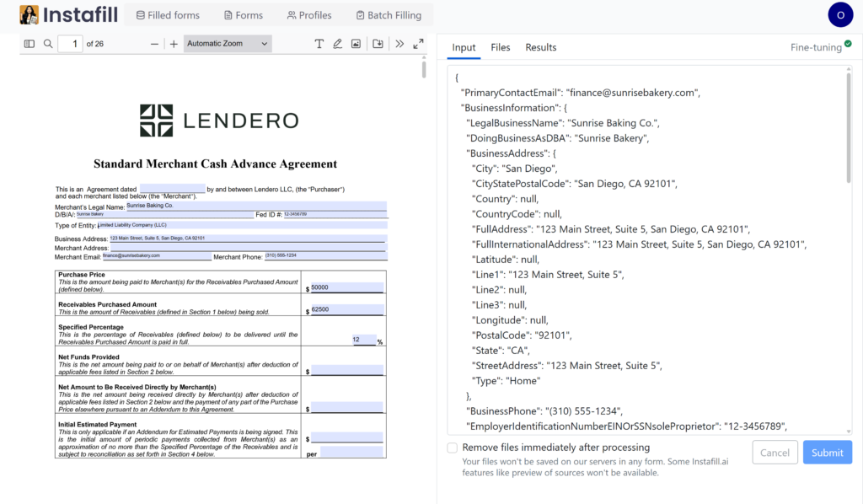Screen dimensions: 863x504
Task: Click the zoom in plus icon
Action: pos(174,44)
